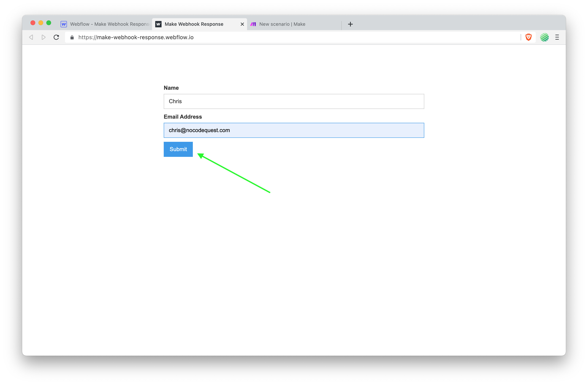This screenshot has height=385, width=588.
Task: Close the window with the red button
Action: click(33, 23)
